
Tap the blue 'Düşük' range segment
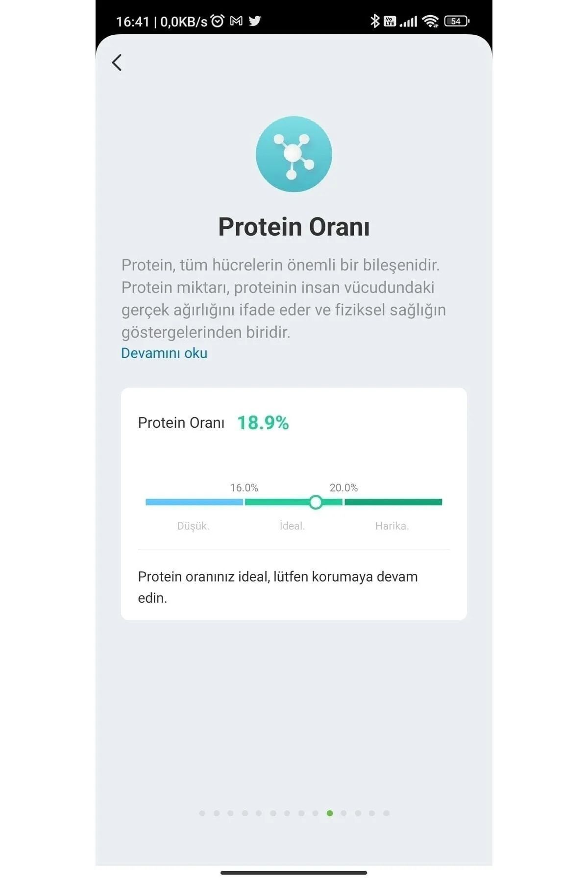pyautogui.click(x=194, y=502)
